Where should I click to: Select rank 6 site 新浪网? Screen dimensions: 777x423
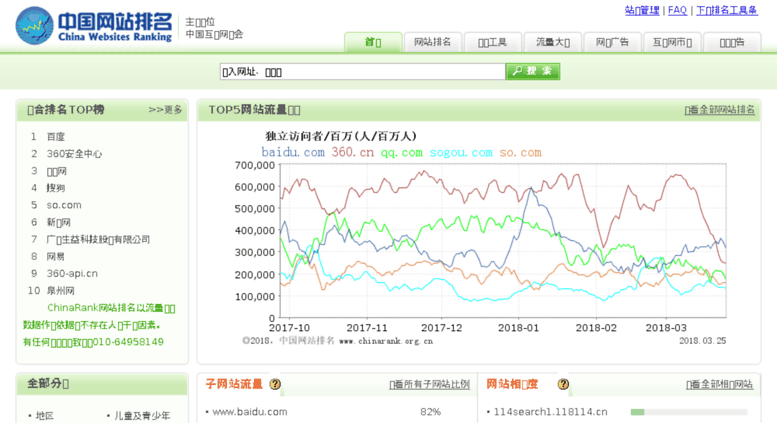(58, 222)
